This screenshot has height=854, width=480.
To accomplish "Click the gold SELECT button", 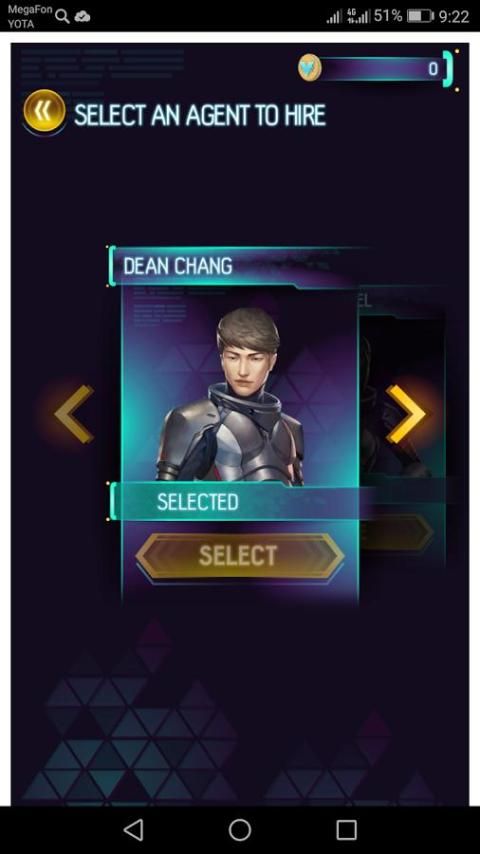I will 240,556.
